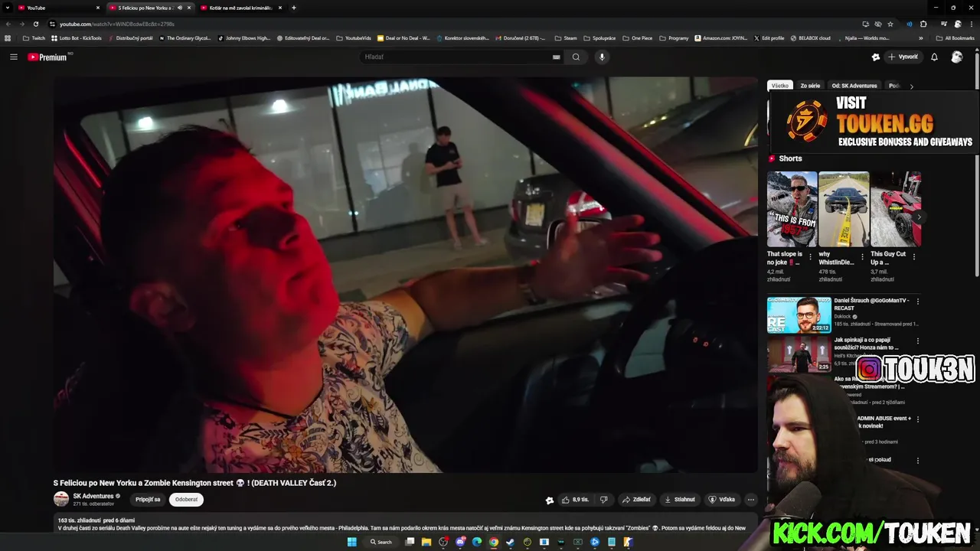The height and width of the screenshot is (551, 980).
Task: Like the video with 8,9 tis. thumbs up
Action: click(x=575, y=500)
